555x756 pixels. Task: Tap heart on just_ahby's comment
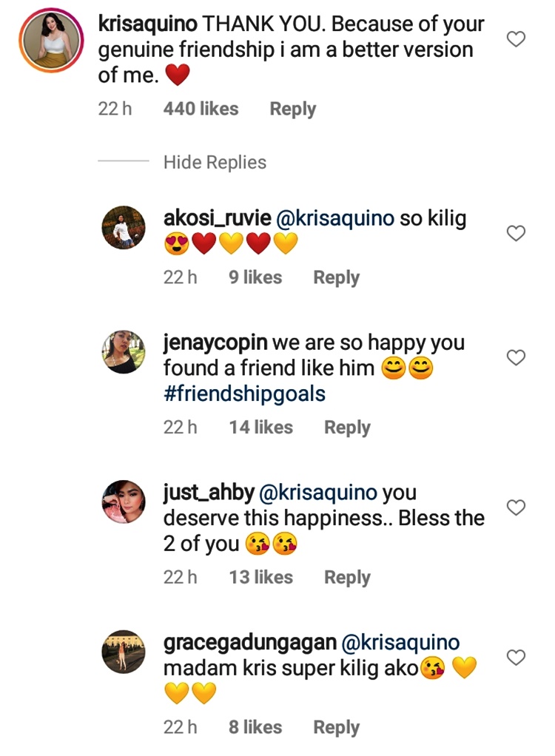point(516,507)
